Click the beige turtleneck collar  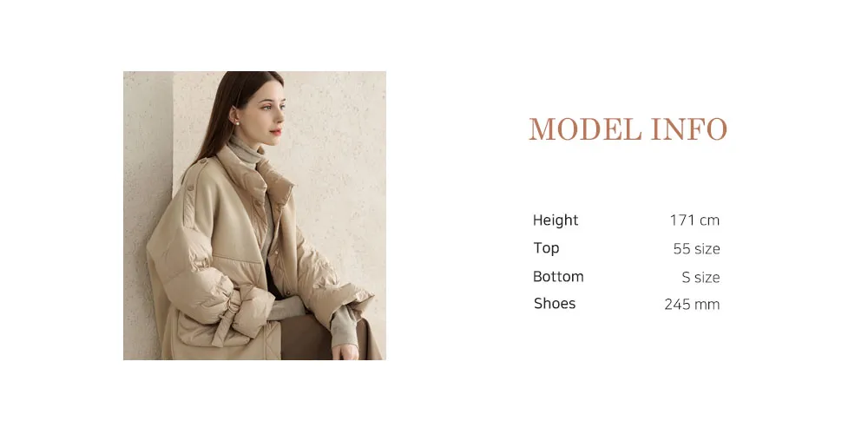click(x=245, y=152)
